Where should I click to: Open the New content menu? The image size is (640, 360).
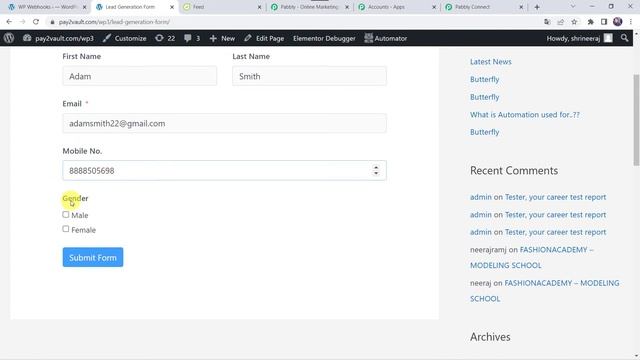tap(222, 38)
